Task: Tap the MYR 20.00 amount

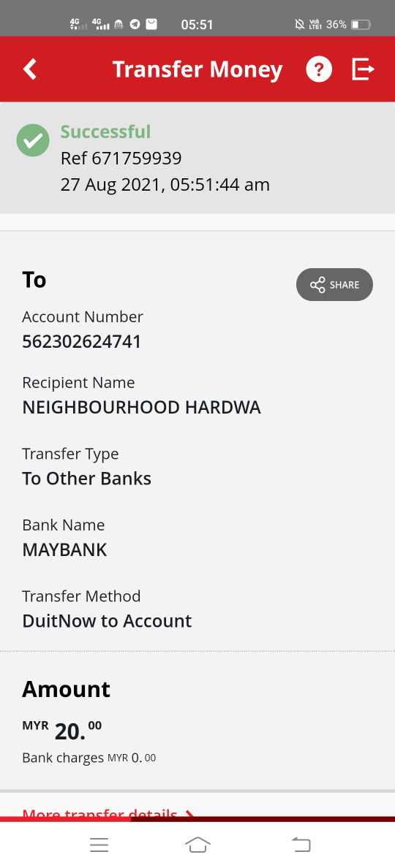Action: (62, 731)
